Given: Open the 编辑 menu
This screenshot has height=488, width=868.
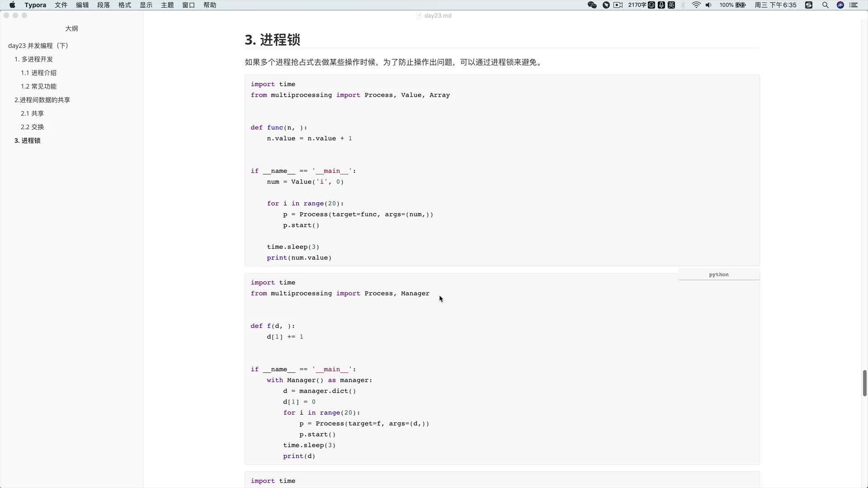Looking at the screenshot, I should [82, 5].
